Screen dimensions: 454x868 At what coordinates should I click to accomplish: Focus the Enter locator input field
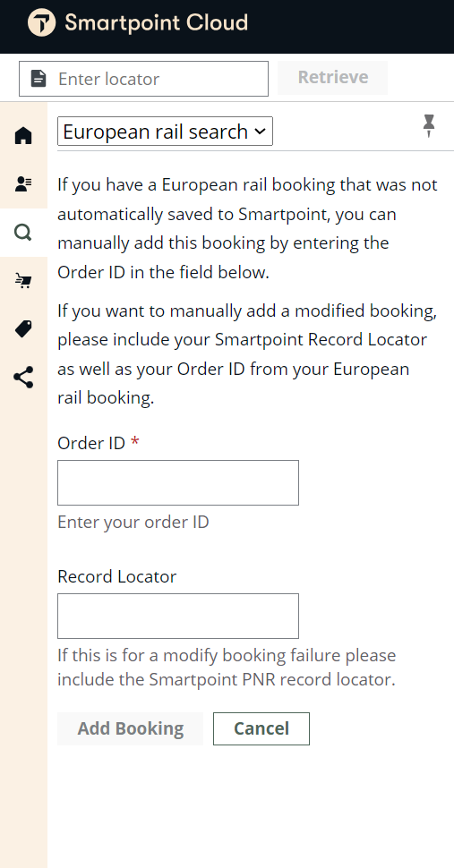143,79
